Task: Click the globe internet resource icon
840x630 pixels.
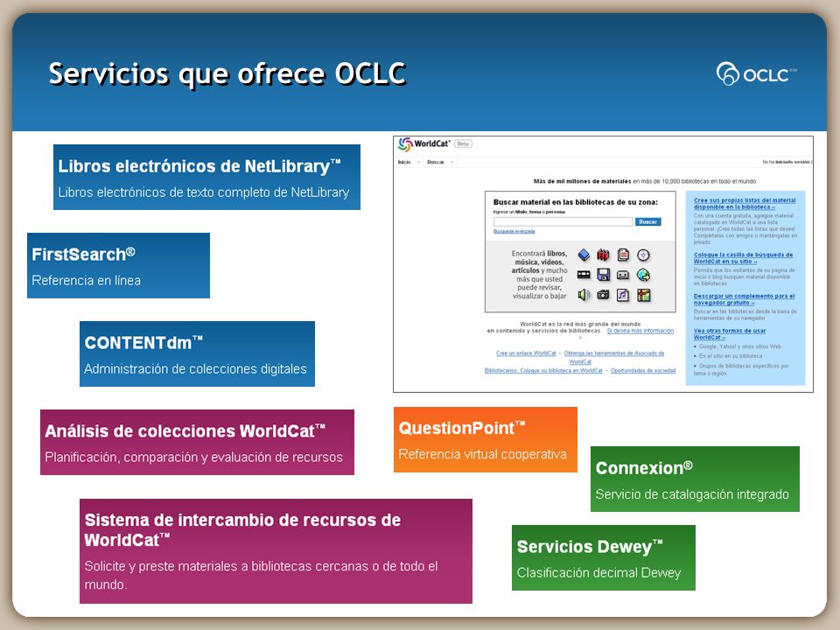Action: (643, 275)
